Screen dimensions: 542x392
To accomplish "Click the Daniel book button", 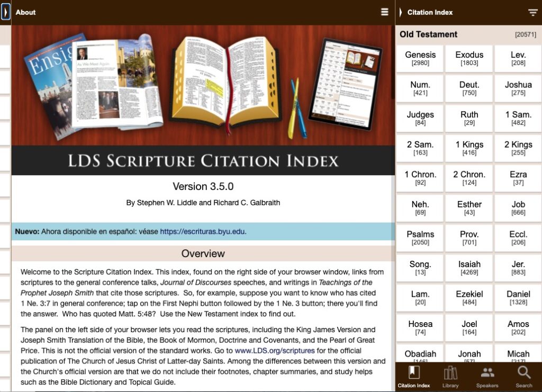I will coord(518,297).
